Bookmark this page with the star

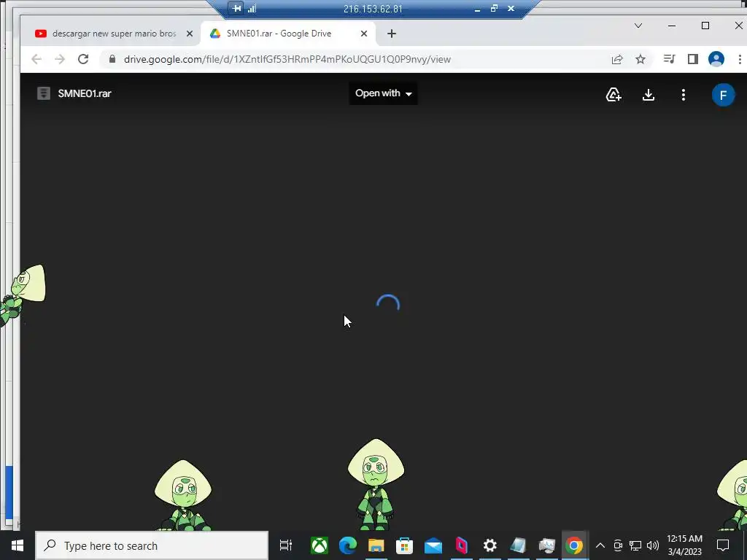[640, 59]
